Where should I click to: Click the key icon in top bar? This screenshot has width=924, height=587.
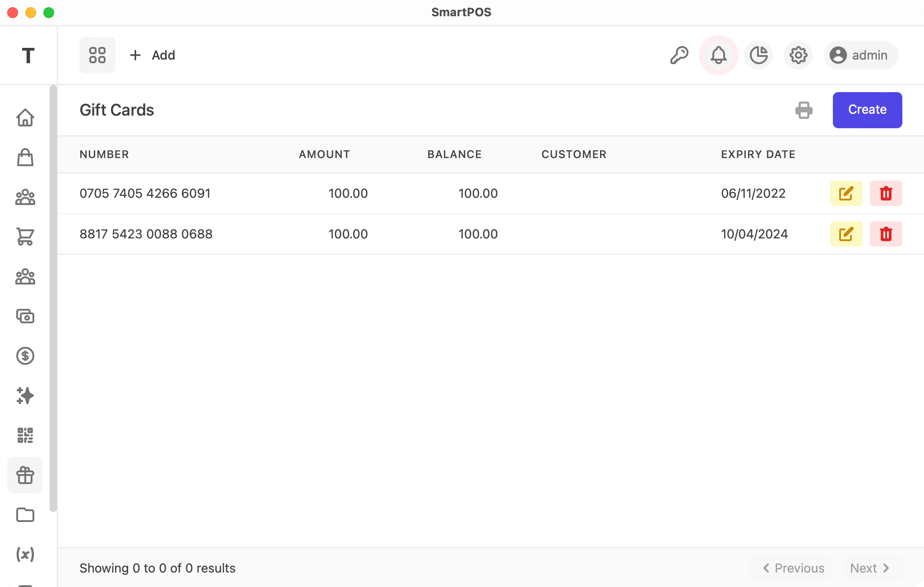[x=679, y=55]
